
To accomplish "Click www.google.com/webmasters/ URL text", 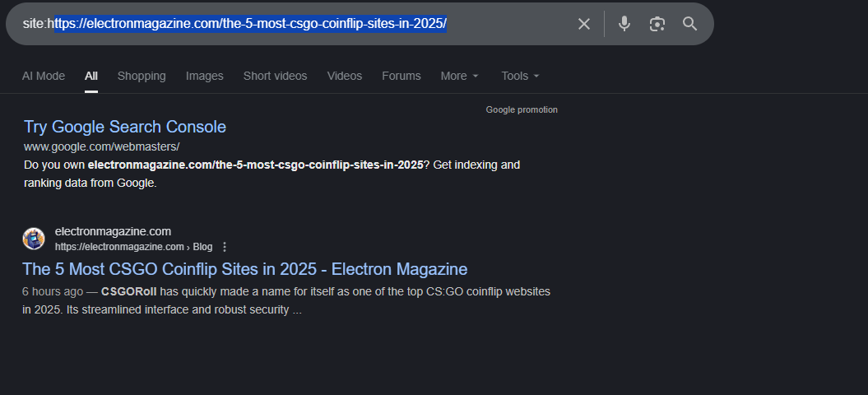I will (x=102, y=146).
